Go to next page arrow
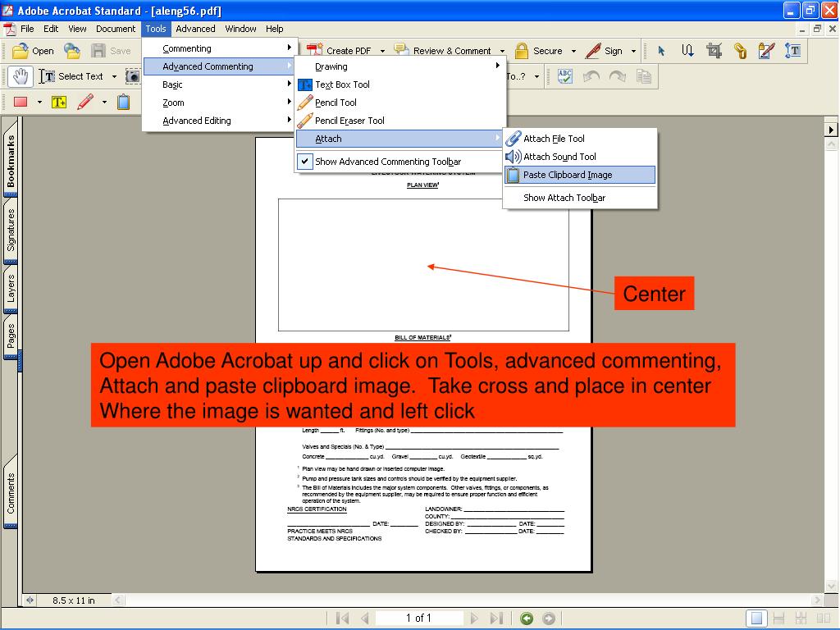 click(x=473, y=619)
